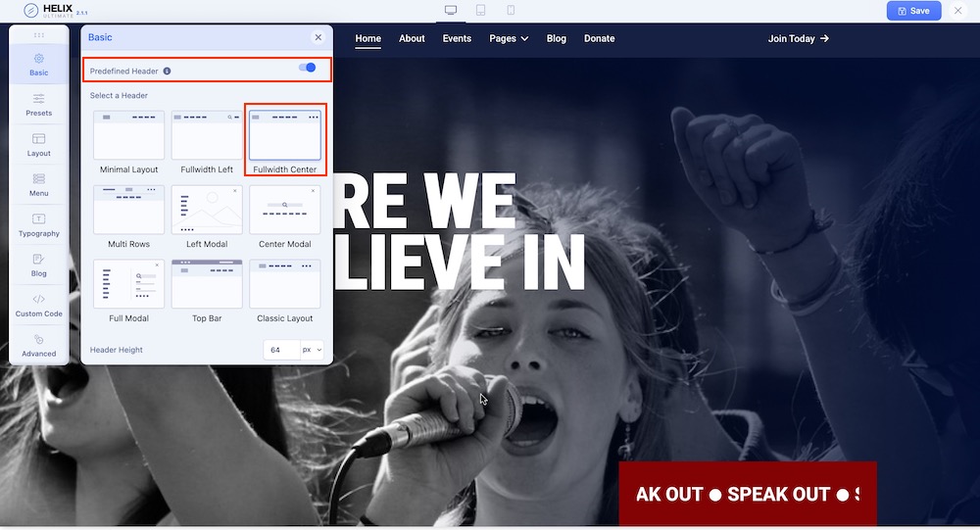Image resolution: width=980 pixels, height=530 pixels.
Task: Open the Blog settings sidebar tab
Action: tap(38, 265)
